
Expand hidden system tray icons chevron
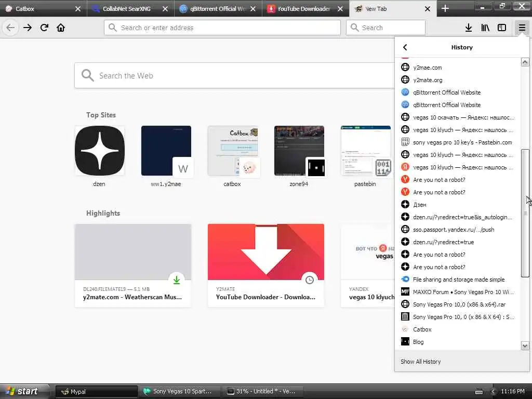(x=493, y=392)
